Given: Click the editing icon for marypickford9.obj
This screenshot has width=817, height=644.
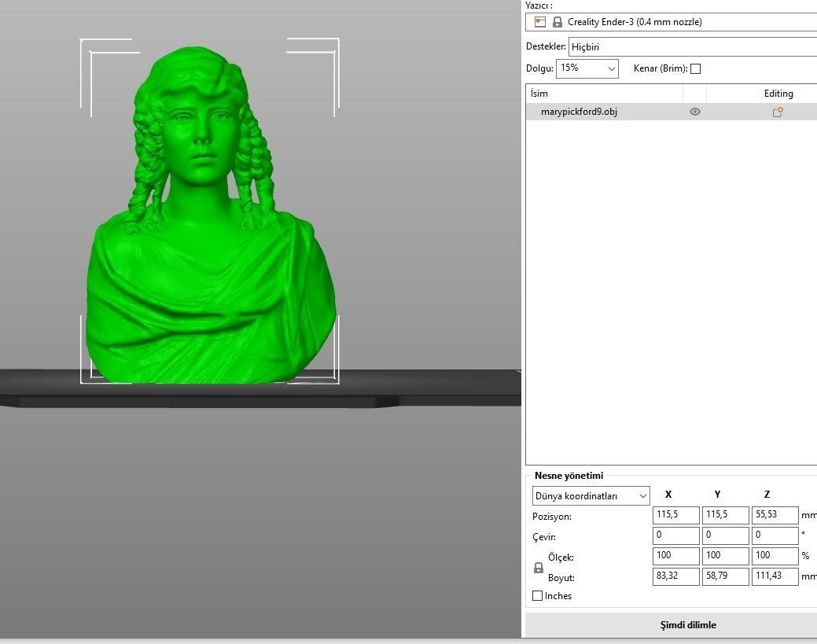Looking at the screenshot, I should [778, 112].
